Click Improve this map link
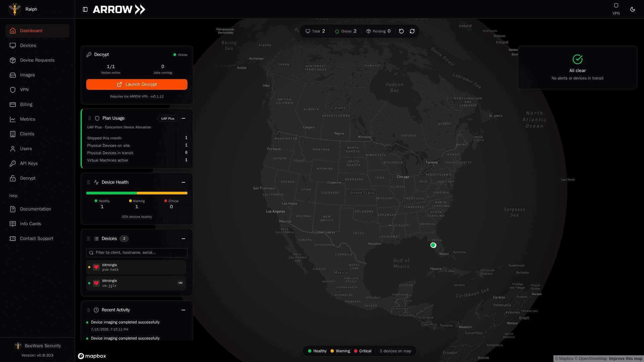The height and width of the screenshot is (362, 644). click(x=626, y=359)
